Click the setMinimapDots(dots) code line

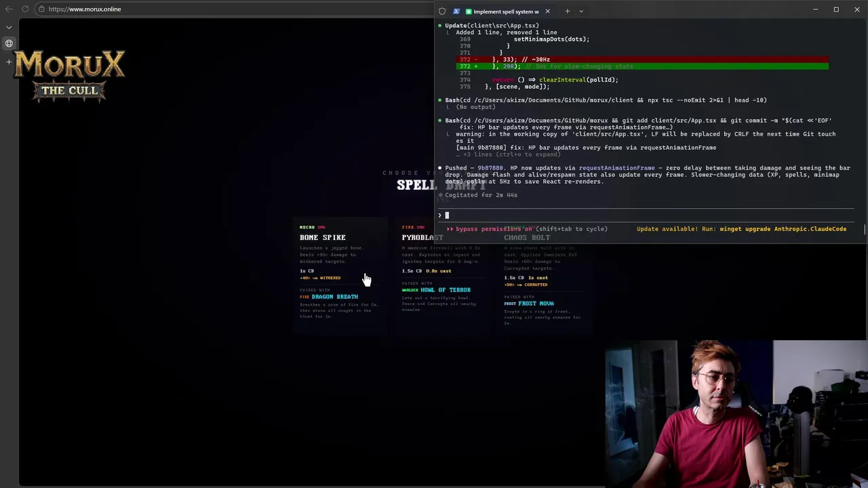(x=551, y=39)
